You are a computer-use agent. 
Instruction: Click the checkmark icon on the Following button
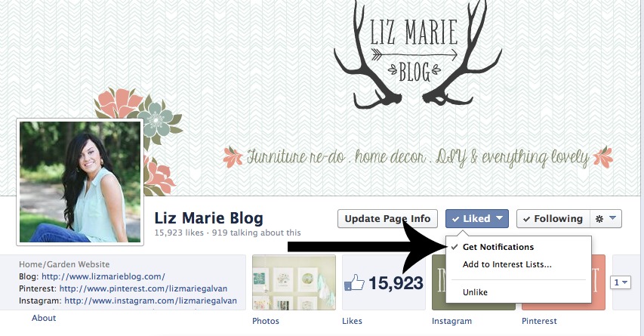point(526,220)
